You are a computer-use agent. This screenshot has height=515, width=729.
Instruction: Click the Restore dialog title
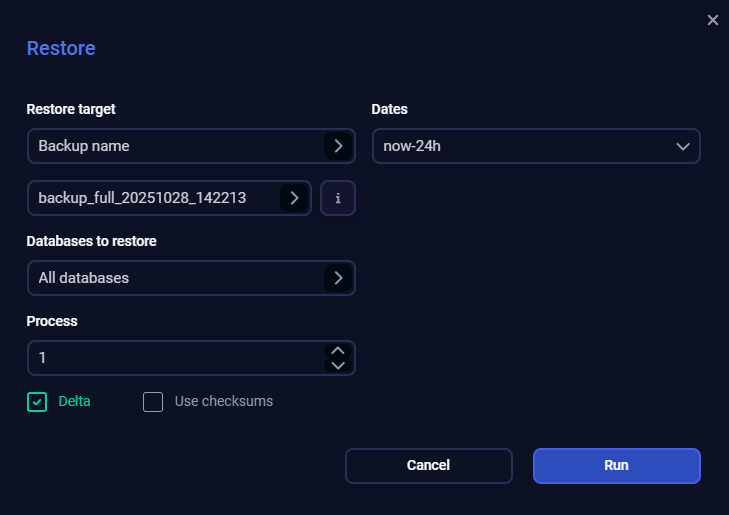(x=61, y=48)
